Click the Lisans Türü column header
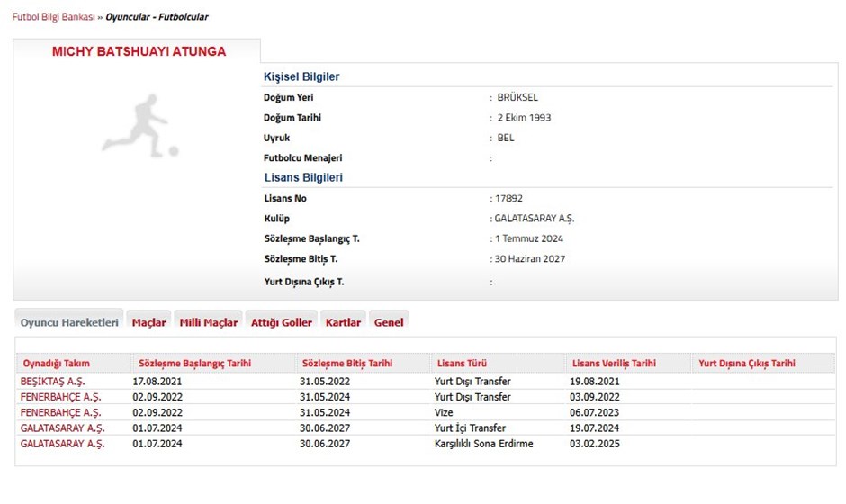The height and width of the screenshot is (504, 846). pyautogui.click(x=462, y=364)
